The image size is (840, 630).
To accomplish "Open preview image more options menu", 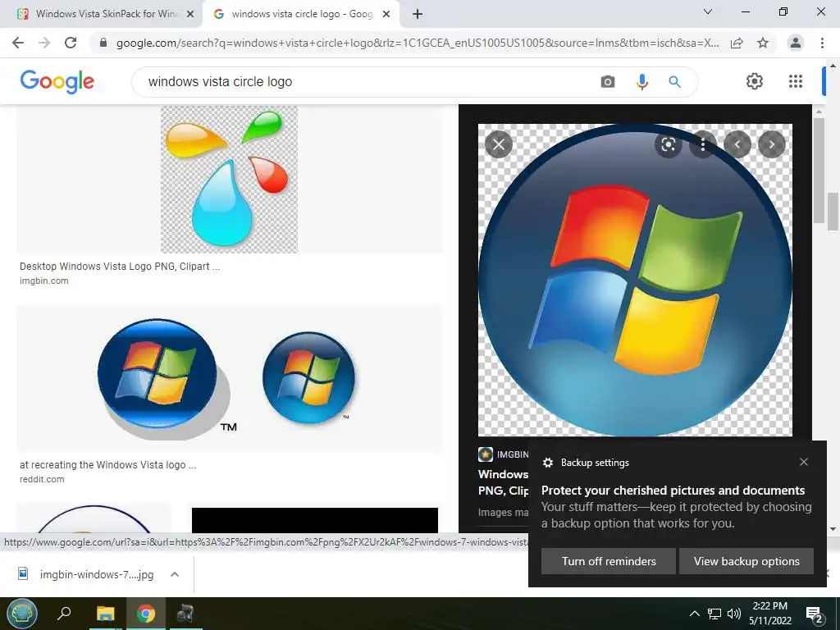I will point(703,144).
